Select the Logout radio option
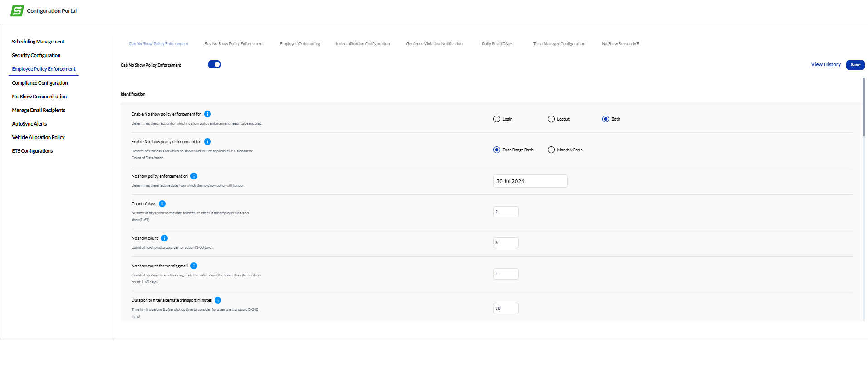This screenshot has width=868, height=367. (551, 119)
